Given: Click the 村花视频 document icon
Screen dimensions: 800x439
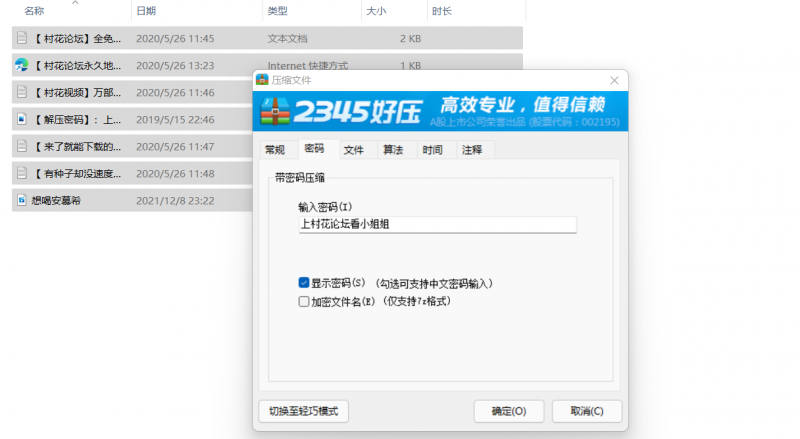Looking at the screenshot, I should coord(21,92).
